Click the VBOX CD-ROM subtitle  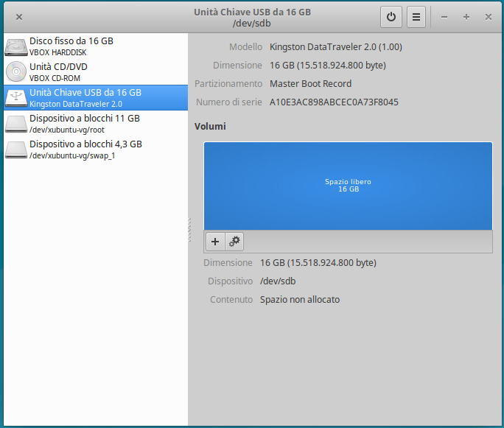pos(55,78)
